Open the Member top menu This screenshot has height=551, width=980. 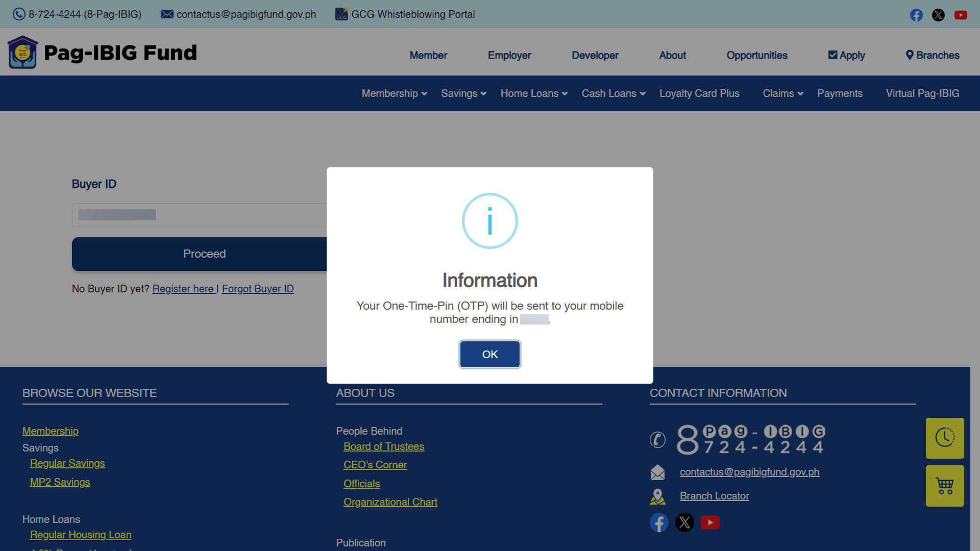tap(428, 55)
